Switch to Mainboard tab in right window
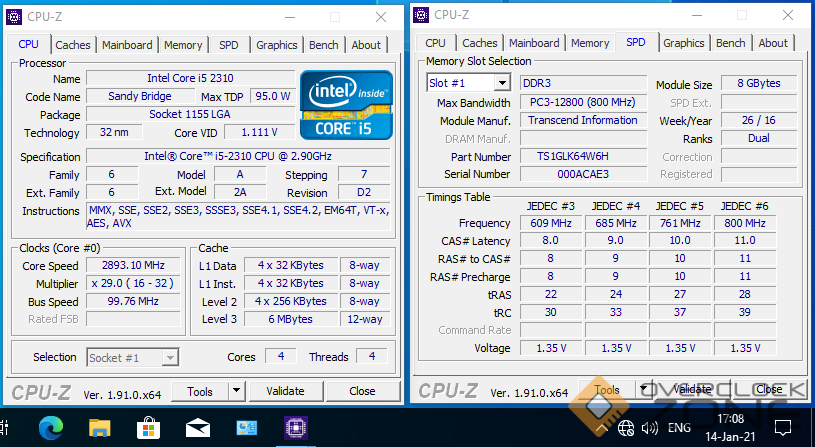 click(534, 43)
